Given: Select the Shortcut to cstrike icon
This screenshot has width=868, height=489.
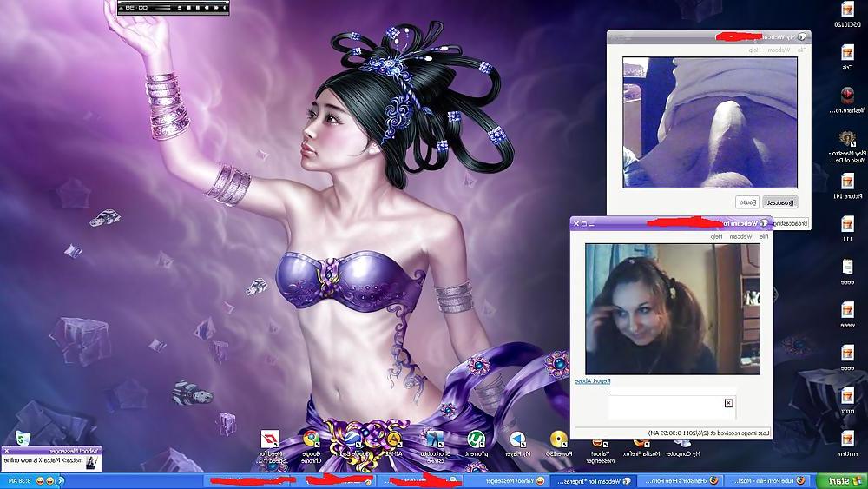Looking at the screenshot, I should [x=435, y=447].
